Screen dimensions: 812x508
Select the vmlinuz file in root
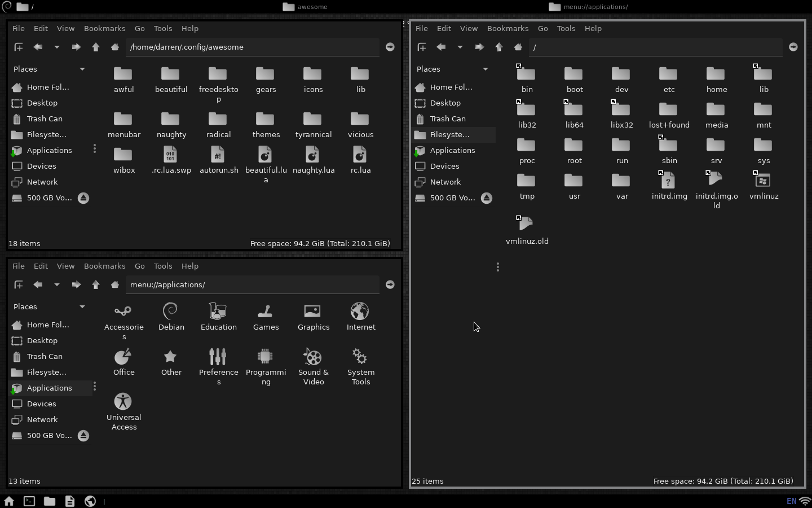pyautogui.click(x=764, y=186)
